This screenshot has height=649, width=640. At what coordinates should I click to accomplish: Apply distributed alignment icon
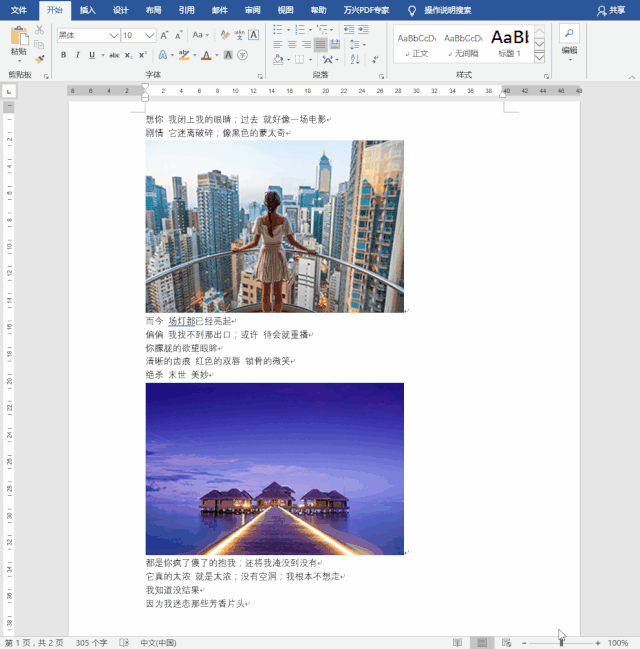pos(335,44)
